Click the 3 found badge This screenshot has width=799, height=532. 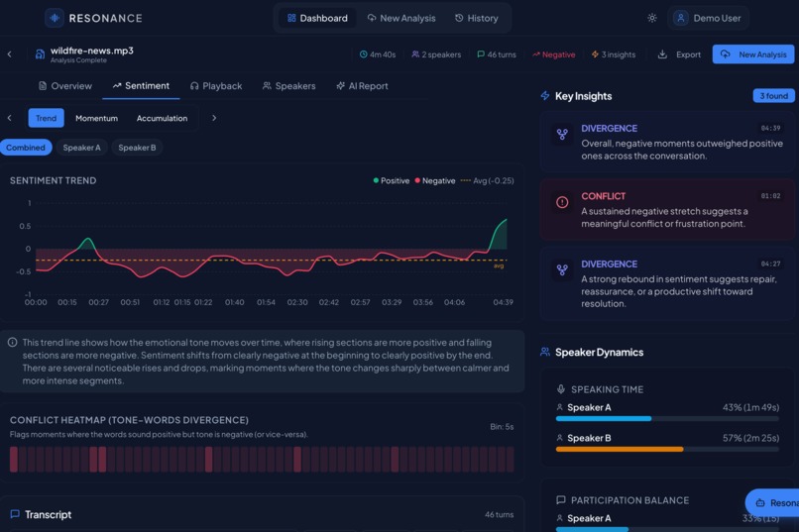[x=773, y=96]
